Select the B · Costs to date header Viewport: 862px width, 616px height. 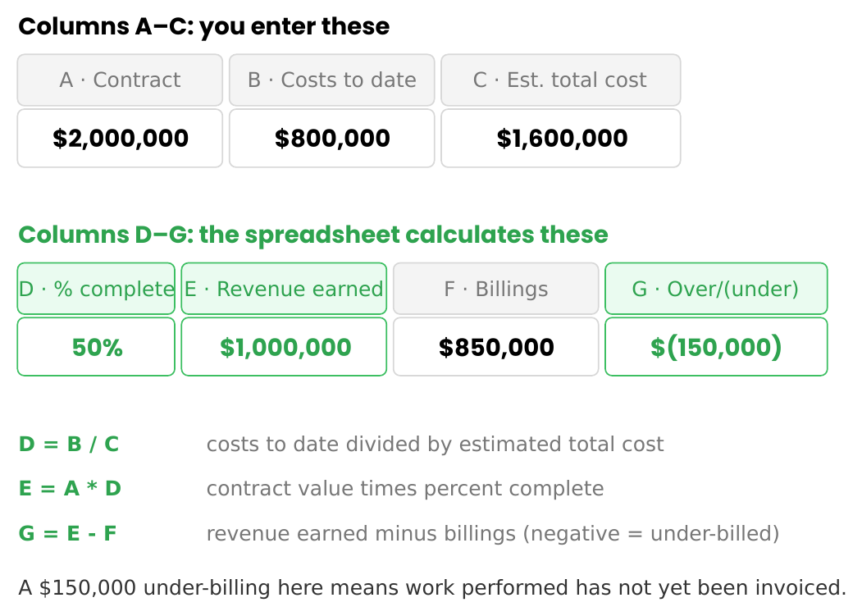click(x=331, y=80)
